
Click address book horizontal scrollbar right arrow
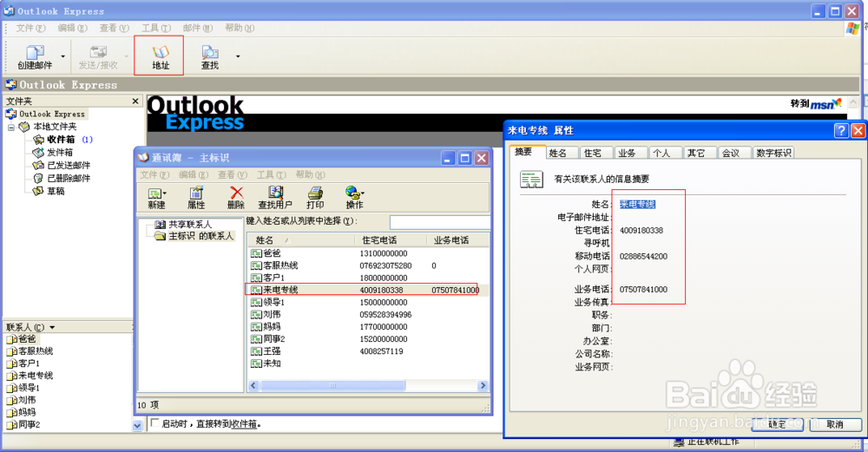tap(483, 385)
